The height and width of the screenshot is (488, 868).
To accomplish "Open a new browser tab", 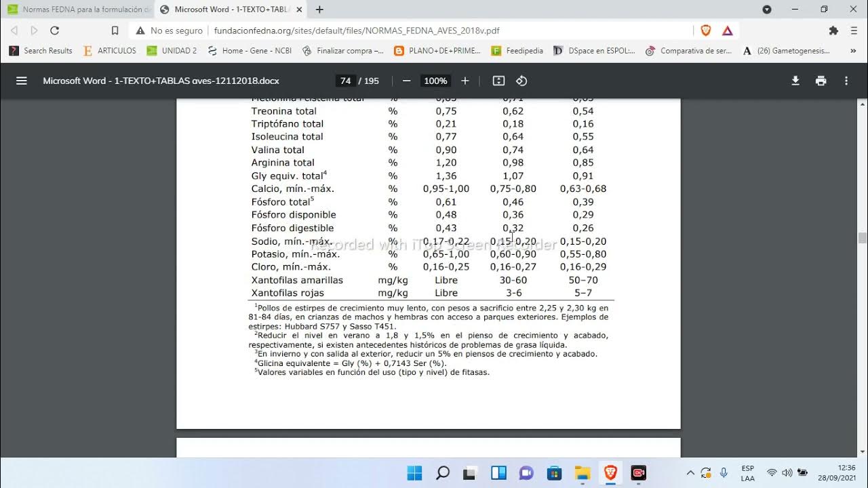I will 319,9.
